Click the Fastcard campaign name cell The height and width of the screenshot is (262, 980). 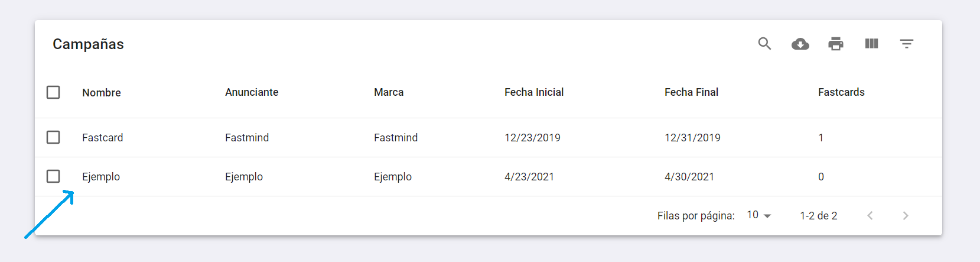coord(103,138)
